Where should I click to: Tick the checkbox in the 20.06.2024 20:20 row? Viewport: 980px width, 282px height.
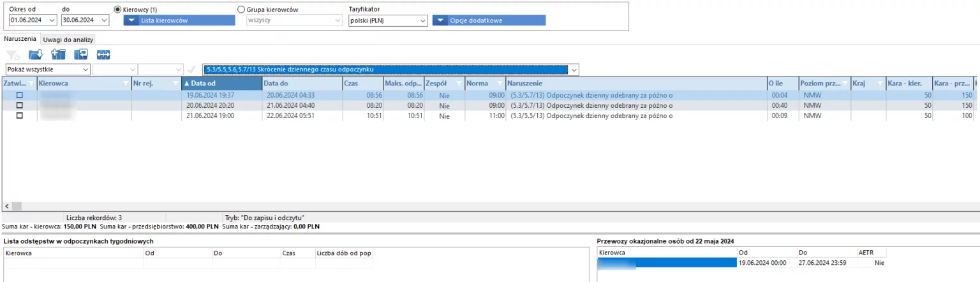click(19, 105)
